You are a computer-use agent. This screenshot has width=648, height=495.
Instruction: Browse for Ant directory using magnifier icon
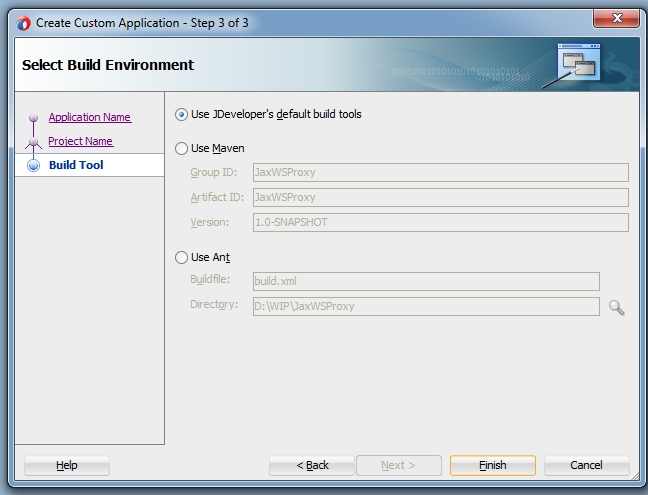pos(617,307)
